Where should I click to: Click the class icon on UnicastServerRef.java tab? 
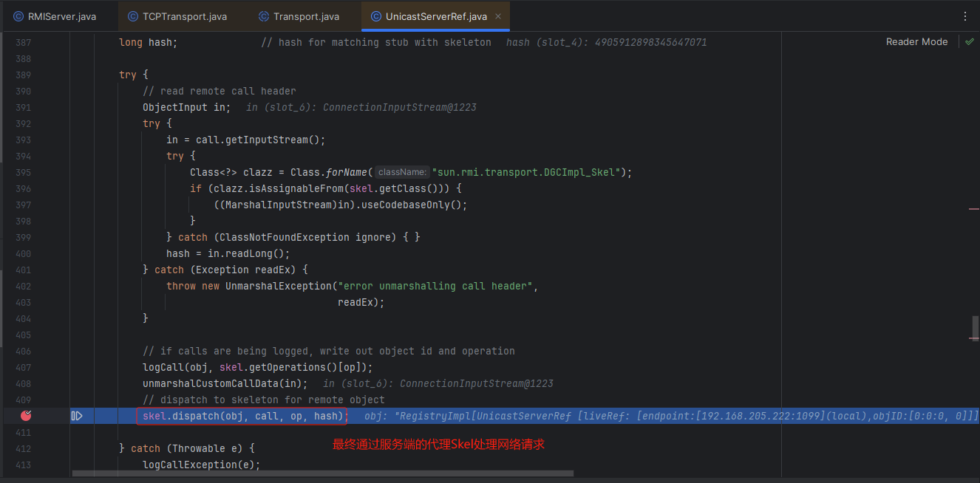[376, 16]
